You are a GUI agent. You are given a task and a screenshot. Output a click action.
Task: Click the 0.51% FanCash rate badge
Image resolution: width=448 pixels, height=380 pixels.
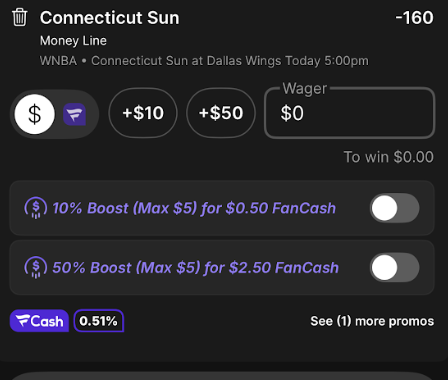[99, 321]
